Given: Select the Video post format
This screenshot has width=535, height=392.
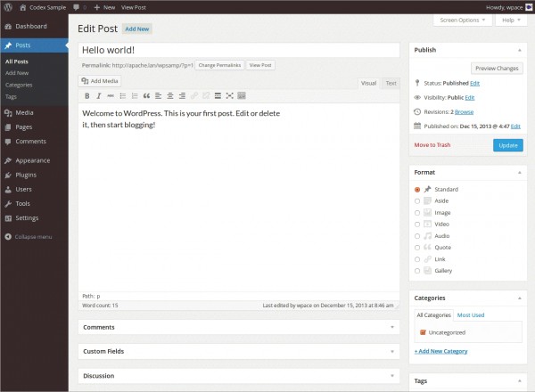Looking at the screenshot, I should point(417,225).
